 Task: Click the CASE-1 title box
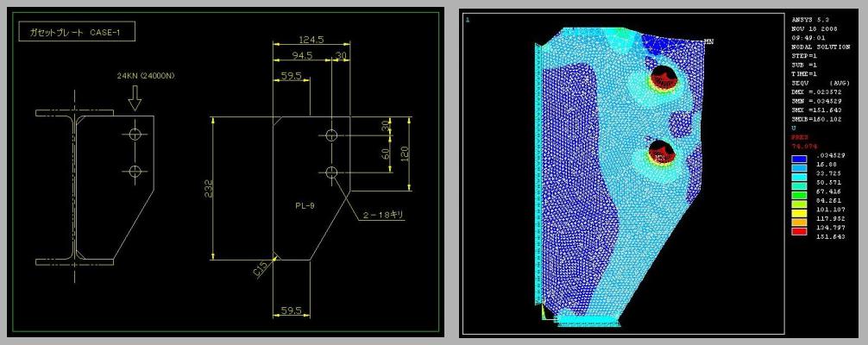(x=77, y=34)
